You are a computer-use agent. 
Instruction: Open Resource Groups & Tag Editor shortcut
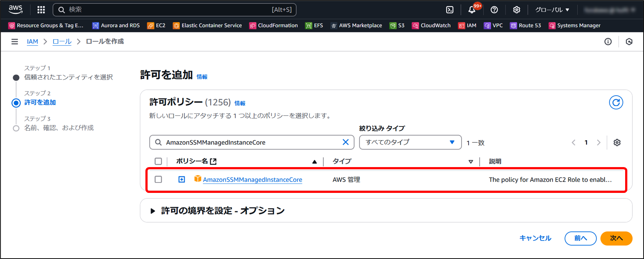coord(46,25)
